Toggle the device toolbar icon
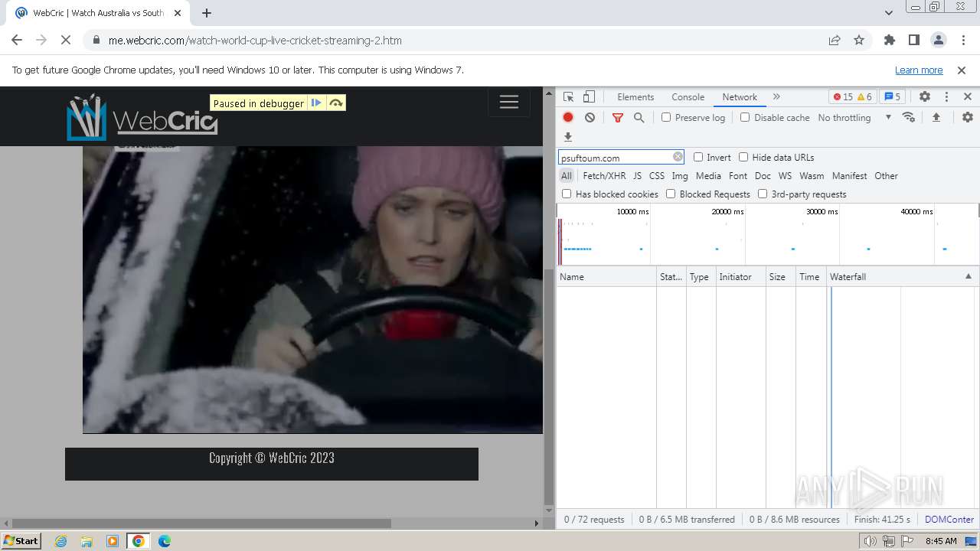Image resolution: width=980 pixels, height=551 pixels. pos(589,97)
